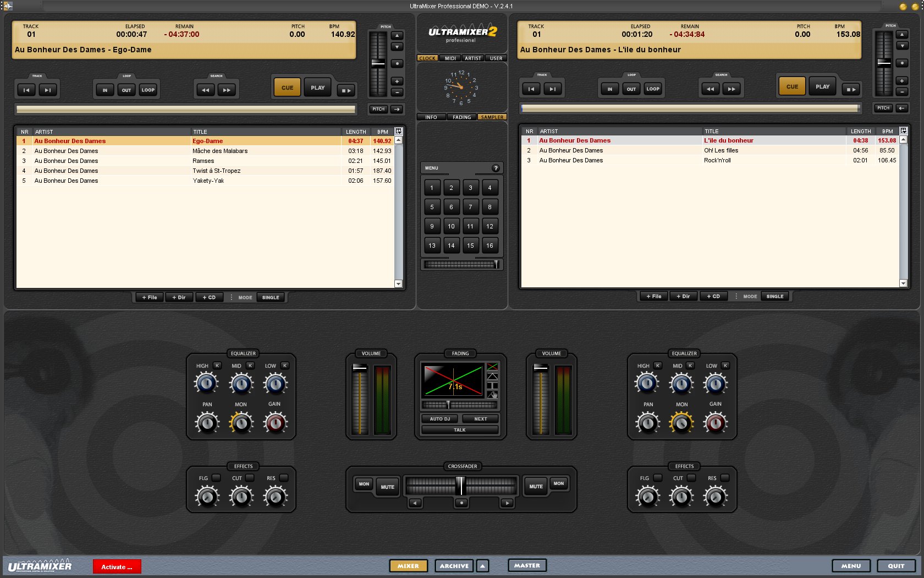Trigger sampler pad 7
Image resolution: width=924 pixels, height=578 pixels.
pyautogui.click(x=470, y=207)
